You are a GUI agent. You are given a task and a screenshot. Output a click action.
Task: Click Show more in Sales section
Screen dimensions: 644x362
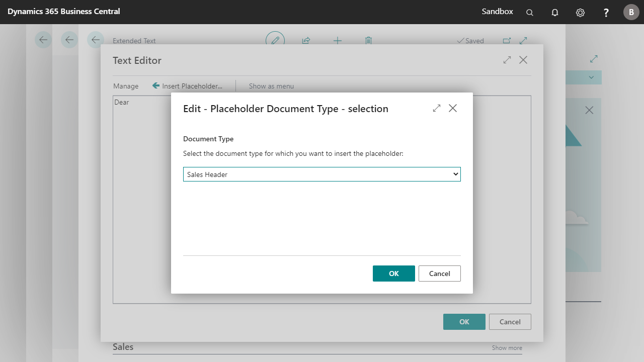pyautogui.click(x=507, y=348)
